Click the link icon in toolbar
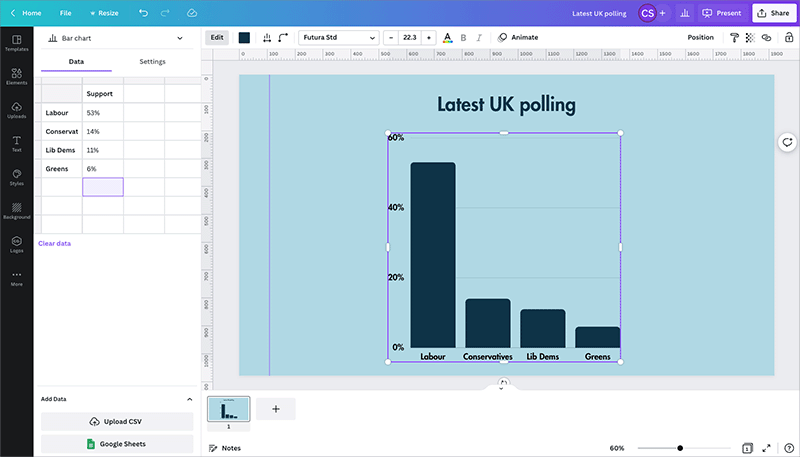 point(766,37)
